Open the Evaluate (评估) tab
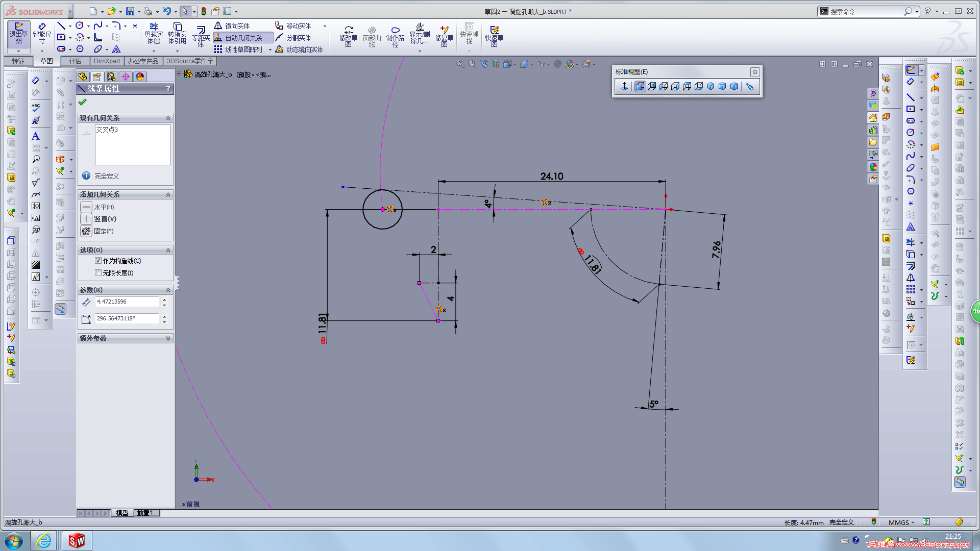 pyautogui.click(x=75, y=61)
